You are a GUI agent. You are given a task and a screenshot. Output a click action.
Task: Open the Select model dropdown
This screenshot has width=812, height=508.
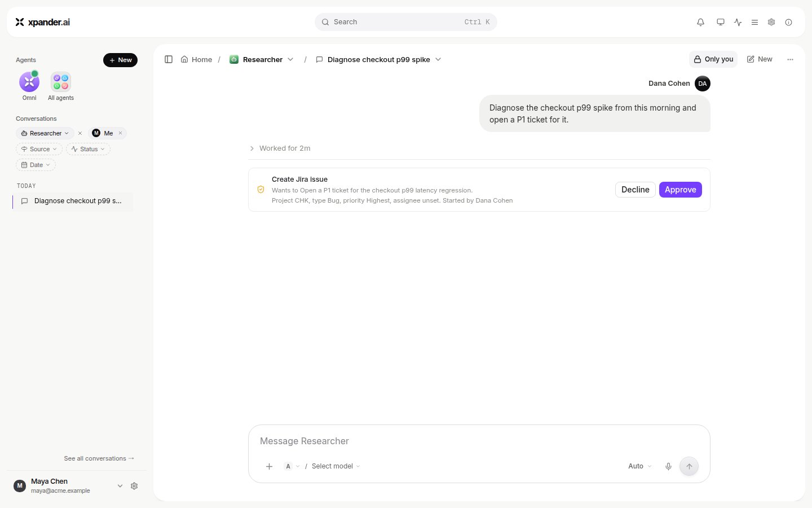tap(336, 466)
